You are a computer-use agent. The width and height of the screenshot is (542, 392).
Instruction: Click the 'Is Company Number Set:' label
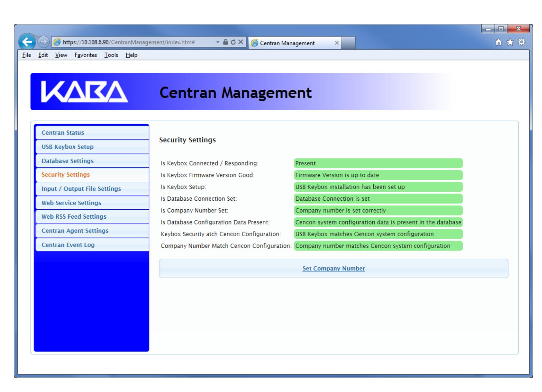[x=194, y=211]
